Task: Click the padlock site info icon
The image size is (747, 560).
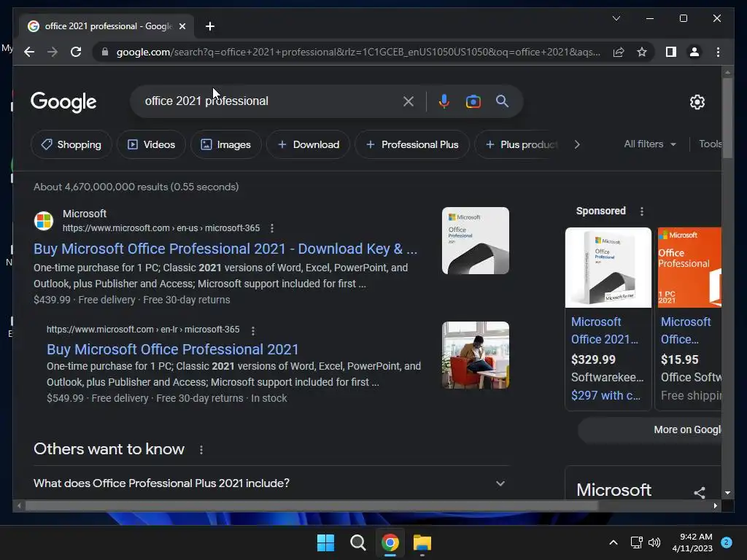Action: click(x=105, y=52)
